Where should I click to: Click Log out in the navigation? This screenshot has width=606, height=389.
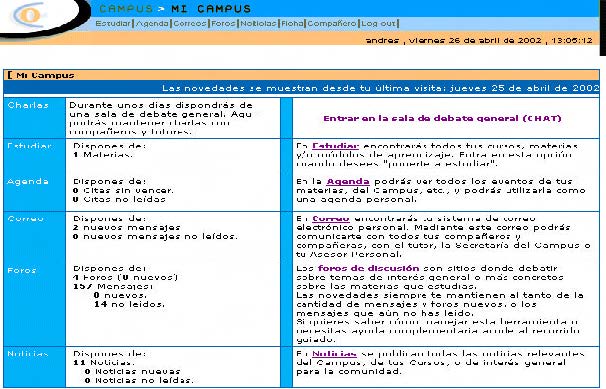click(378, 24)
